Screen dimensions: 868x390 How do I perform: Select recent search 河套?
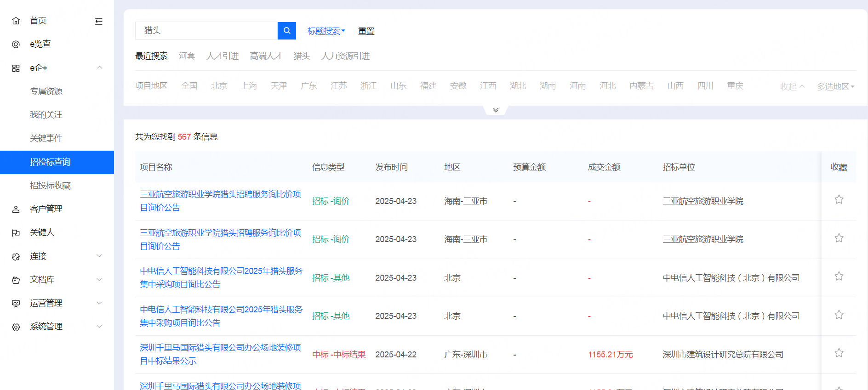187,56
